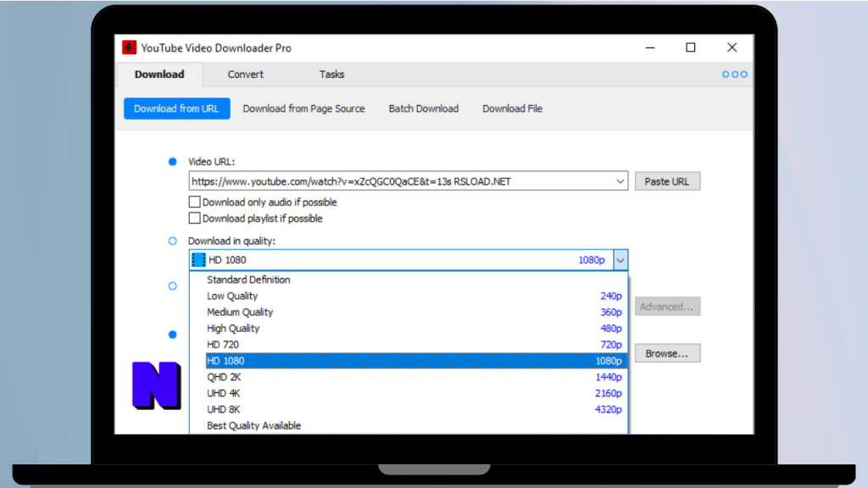The height and width of the screenshot is (488, 868).
Task: Enable Download only audio if possible
Action: pyautogui.click(x=194, y=202)
